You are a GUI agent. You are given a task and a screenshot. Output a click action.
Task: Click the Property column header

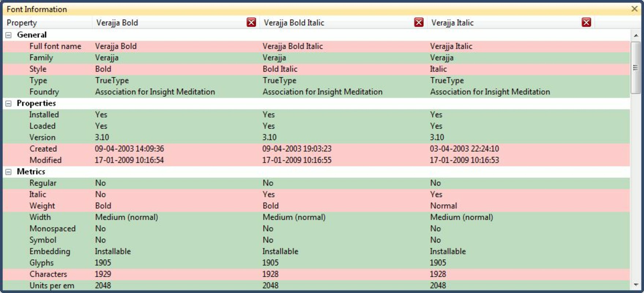48,23
